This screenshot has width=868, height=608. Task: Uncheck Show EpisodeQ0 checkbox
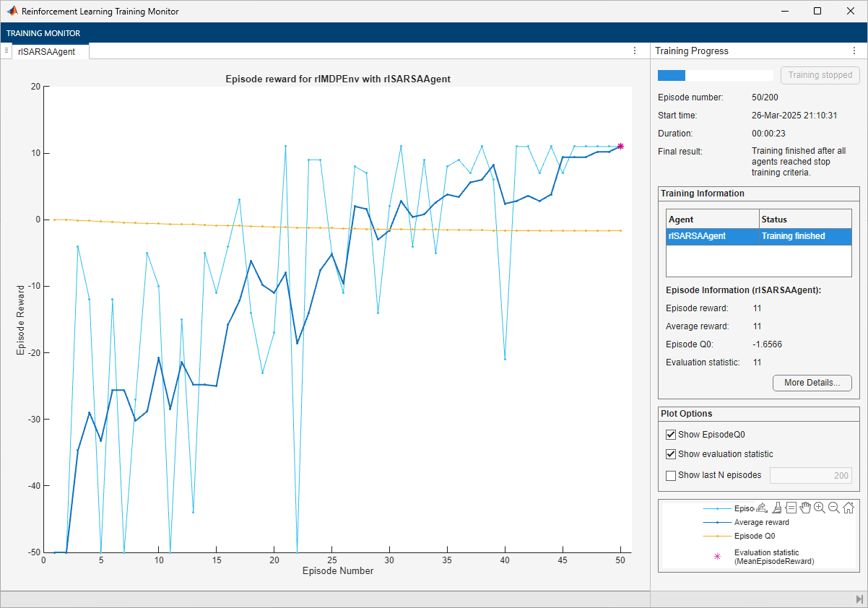tap(671, 435)
